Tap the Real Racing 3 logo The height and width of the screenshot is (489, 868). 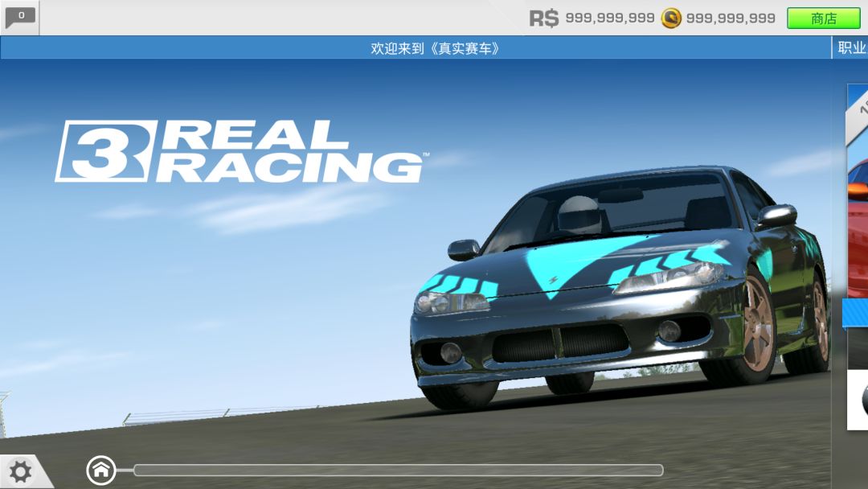click(241, 152)
